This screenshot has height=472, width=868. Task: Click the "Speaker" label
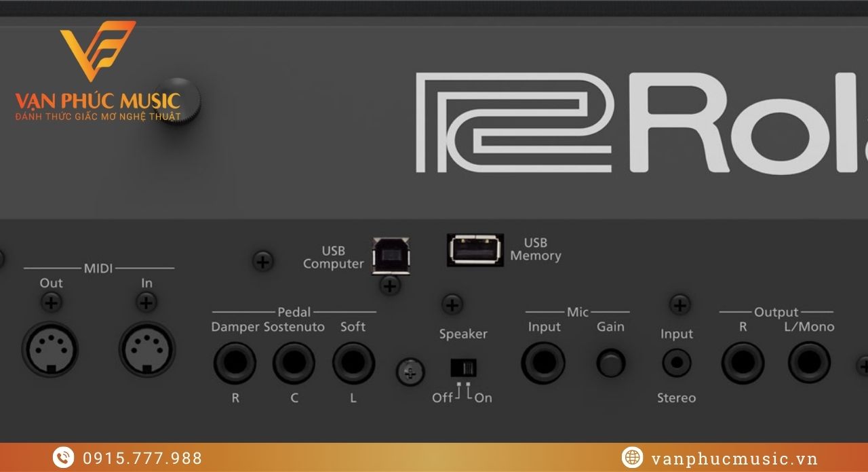[x=463, y=334]
